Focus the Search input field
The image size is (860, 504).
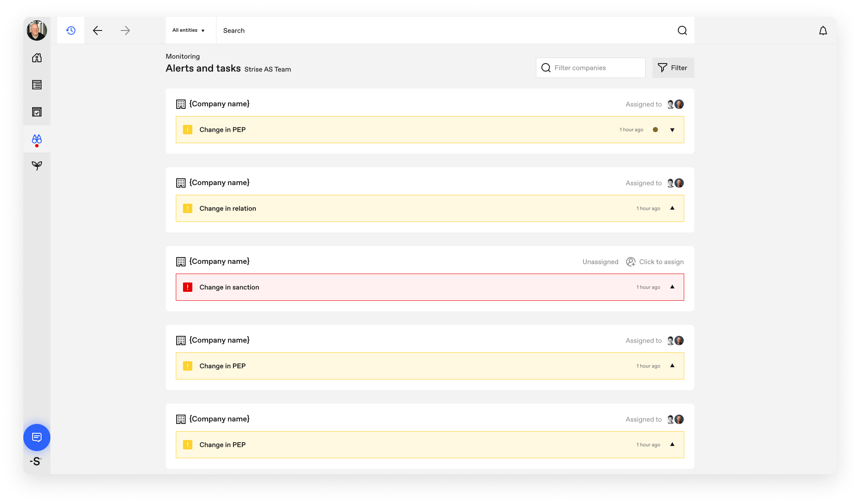click(x=445, y=30)
